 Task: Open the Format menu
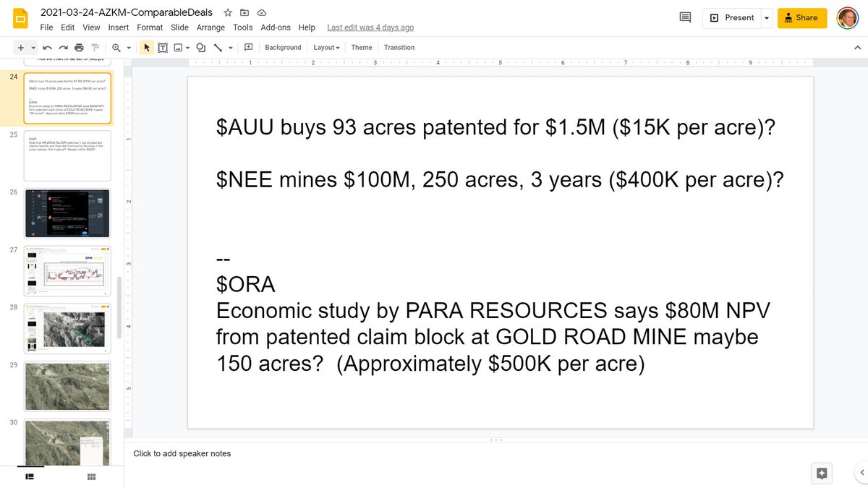click(150, 27)
